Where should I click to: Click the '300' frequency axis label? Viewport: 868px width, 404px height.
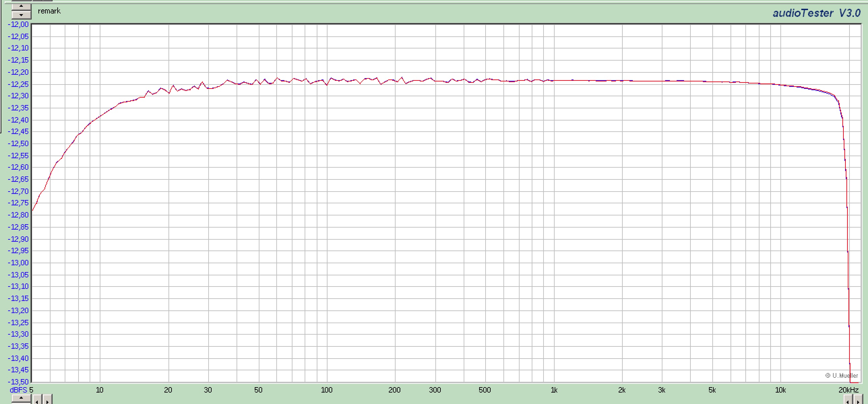point(435,390)
